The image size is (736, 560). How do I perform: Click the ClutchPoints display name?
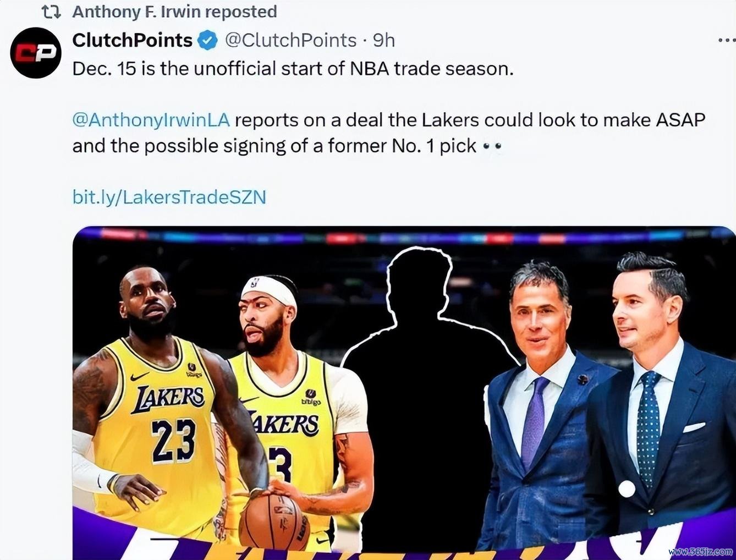pyautogui.click(x=133, y=40)
